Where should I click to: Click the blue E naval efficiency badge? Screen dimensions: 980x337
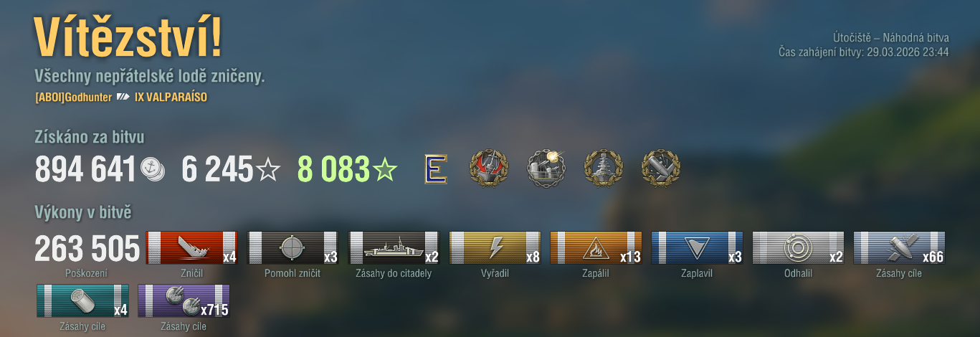pos(435,169)
